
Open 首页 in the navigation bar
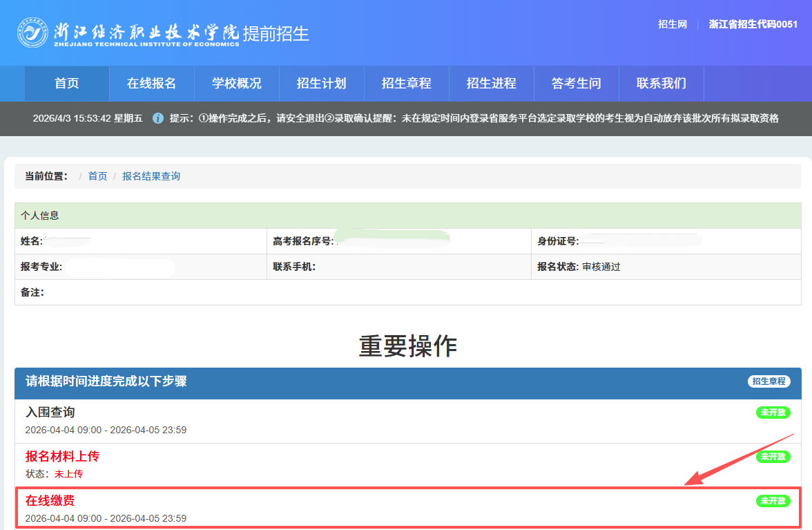pos(67,84)
